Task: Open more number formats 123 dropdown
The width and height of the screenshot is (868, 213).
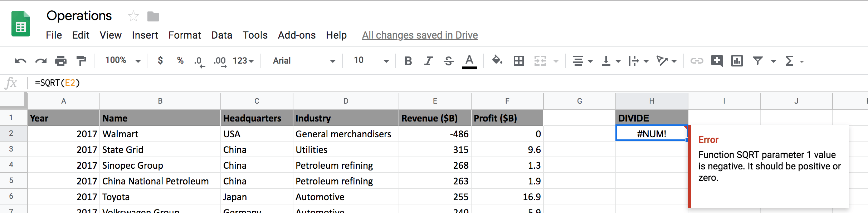Action: (x=243, y=61)
